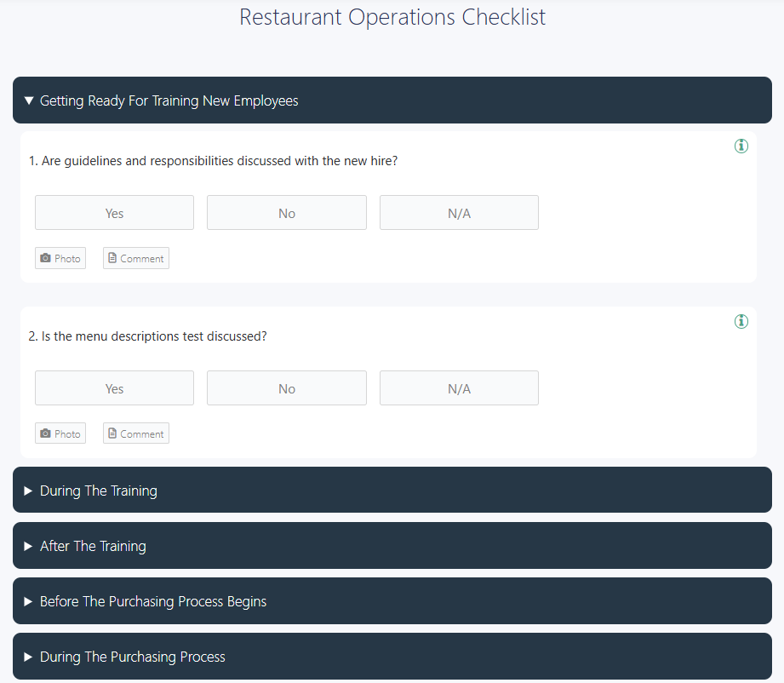Mark menu descriptions test question as N/A
This screenshot has height=683, width=784.
[459, 387]
